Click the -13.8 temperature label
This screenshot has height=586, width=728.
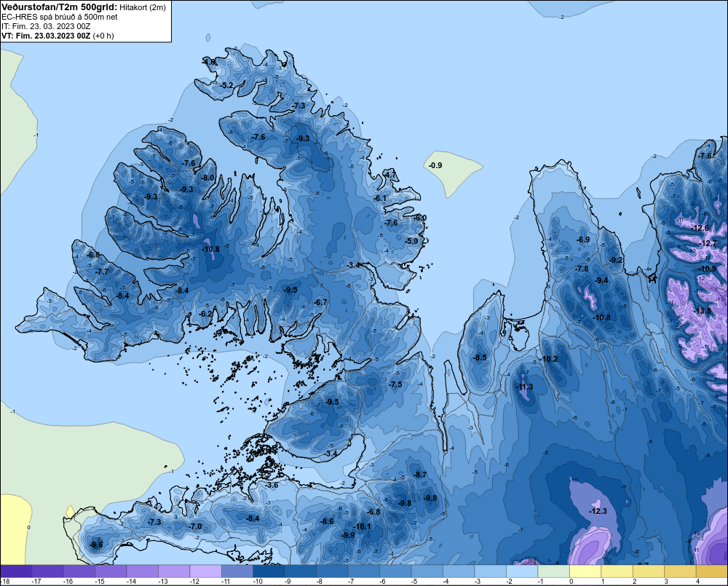point(702,311)
